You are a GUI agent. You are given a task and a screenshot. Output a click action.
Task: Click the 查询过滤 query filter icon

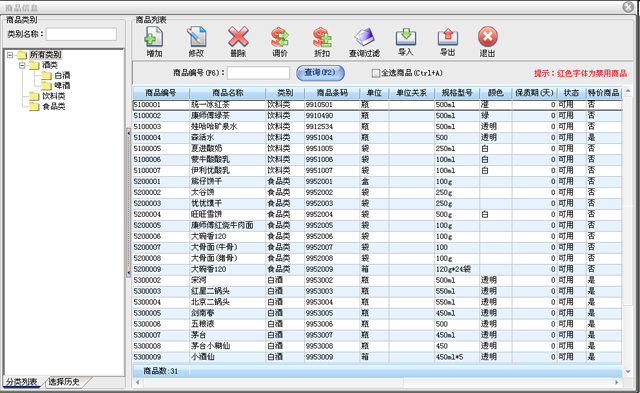364,38
